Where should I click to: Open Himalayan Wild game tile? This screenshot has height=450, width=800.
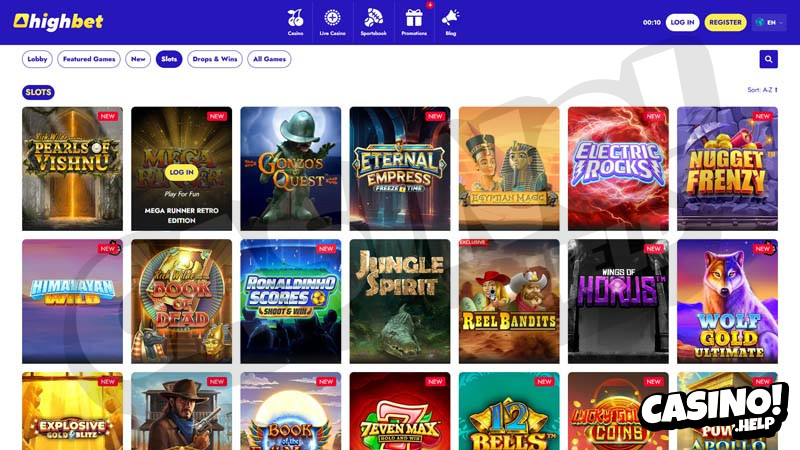(x=72, y=302)
